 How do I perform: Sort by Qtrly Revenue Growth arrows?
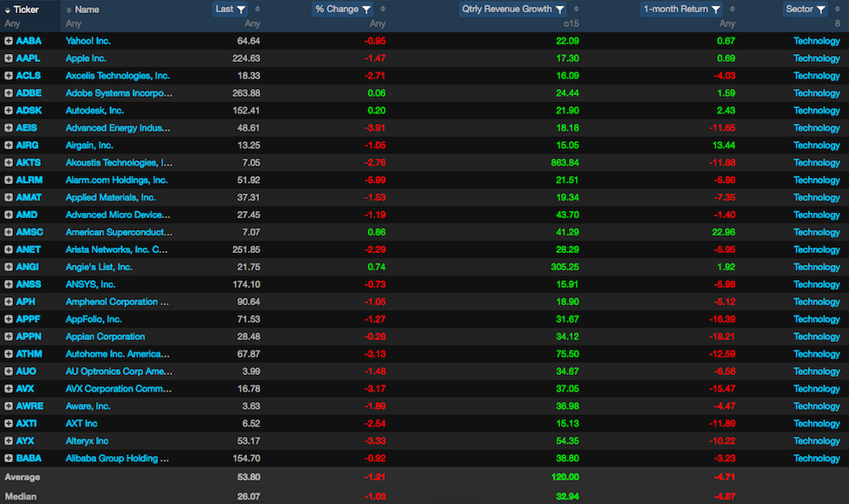576,10
